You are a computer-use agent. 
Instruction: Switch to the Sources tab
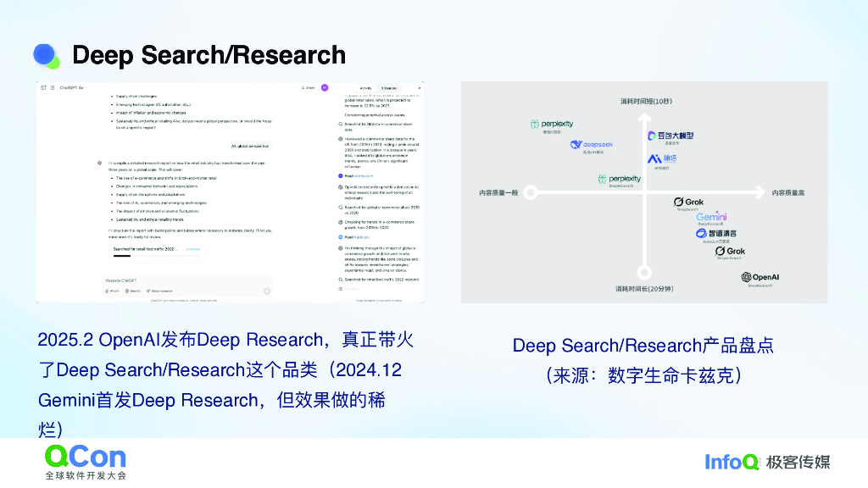coord(388,88)
